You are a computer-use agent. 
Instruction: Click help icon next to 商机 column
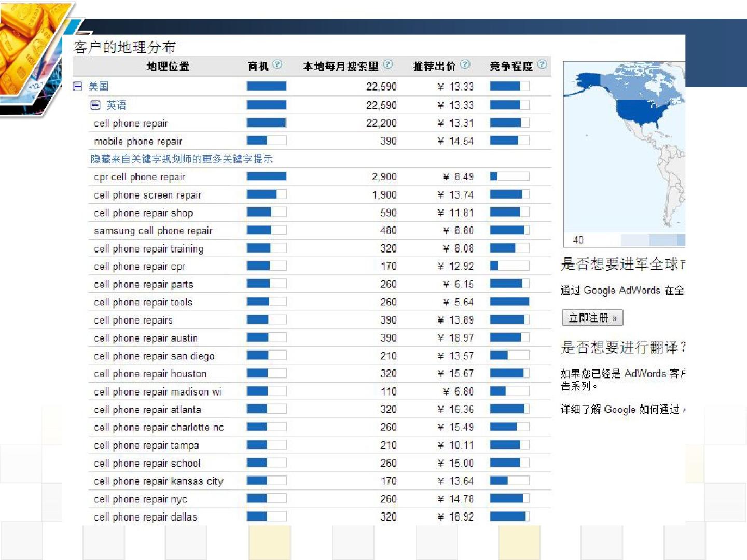278,65
